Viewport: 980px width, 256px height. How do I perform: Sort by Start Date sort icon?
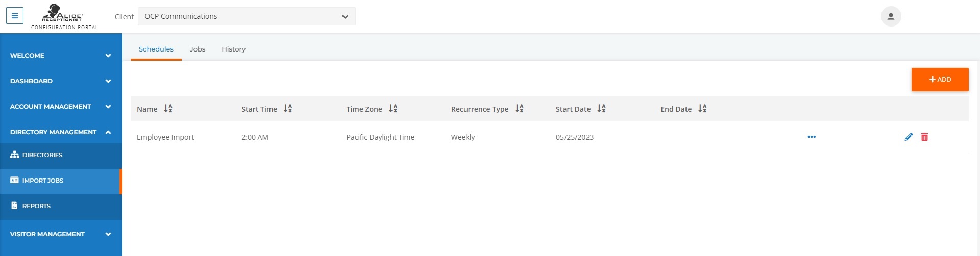(601, 109)
